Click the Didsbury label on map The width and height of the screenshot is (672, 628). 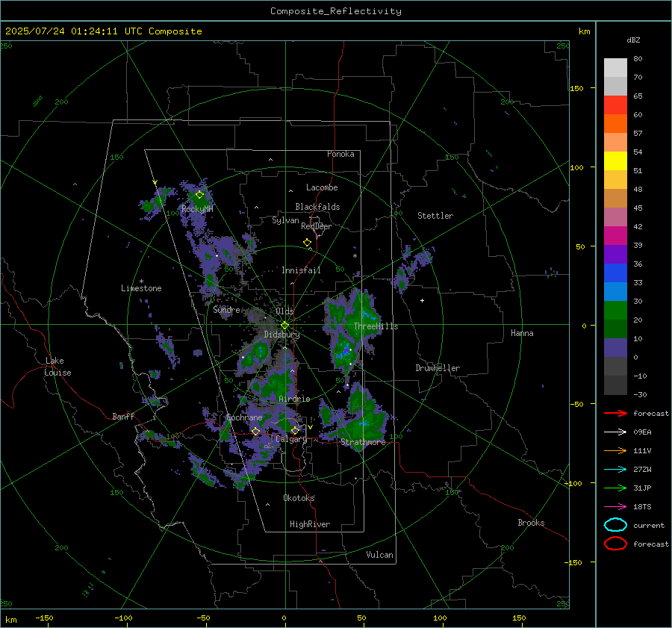281,334
